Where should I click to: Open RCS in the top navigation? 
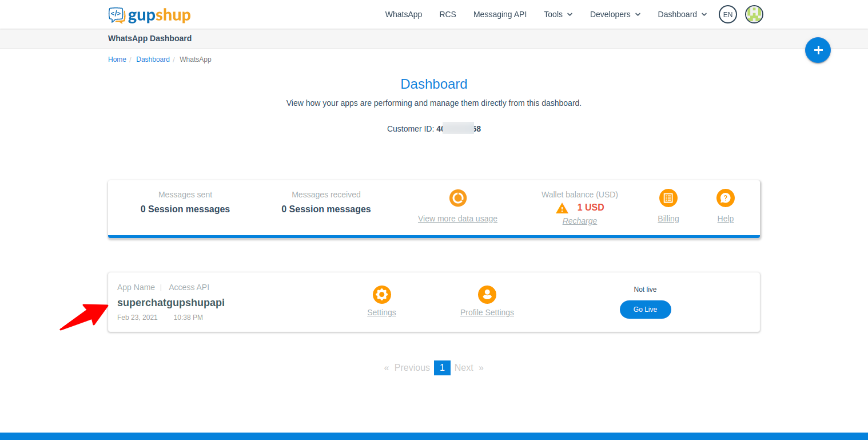(x=448, y=14)
